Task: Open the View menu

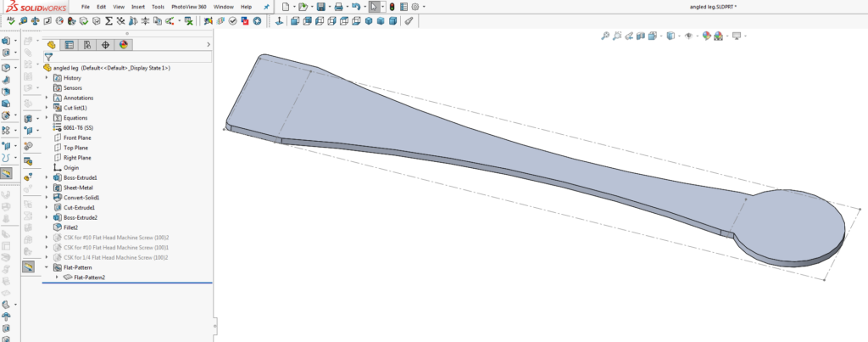Action: click(119, 7)
